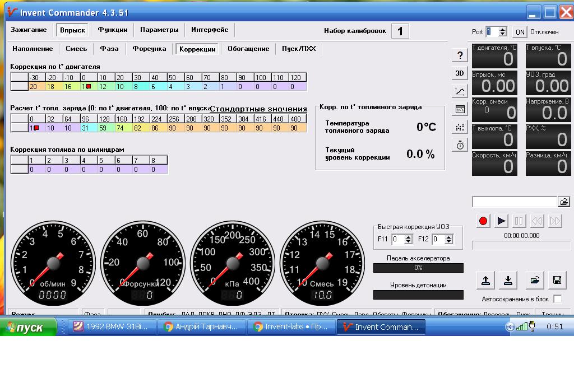
Task: Toggle the ON connection button
Action: (520, 32)
